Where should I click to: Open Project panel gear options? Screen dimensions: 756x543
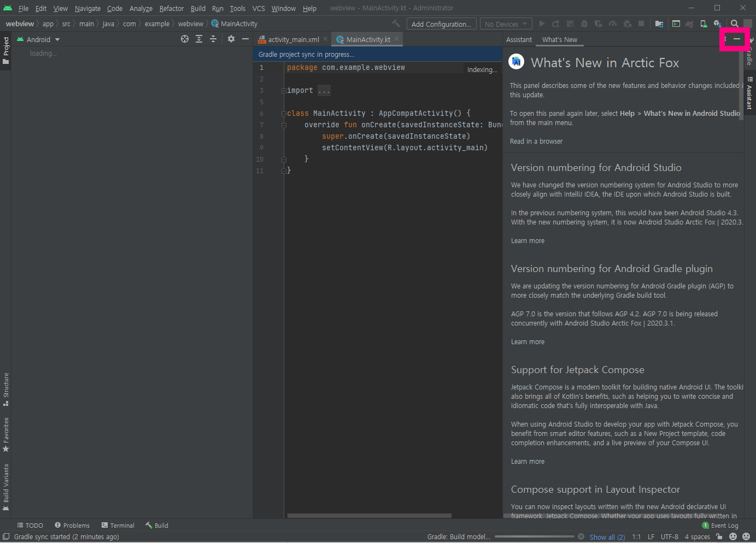click(231, 39)
